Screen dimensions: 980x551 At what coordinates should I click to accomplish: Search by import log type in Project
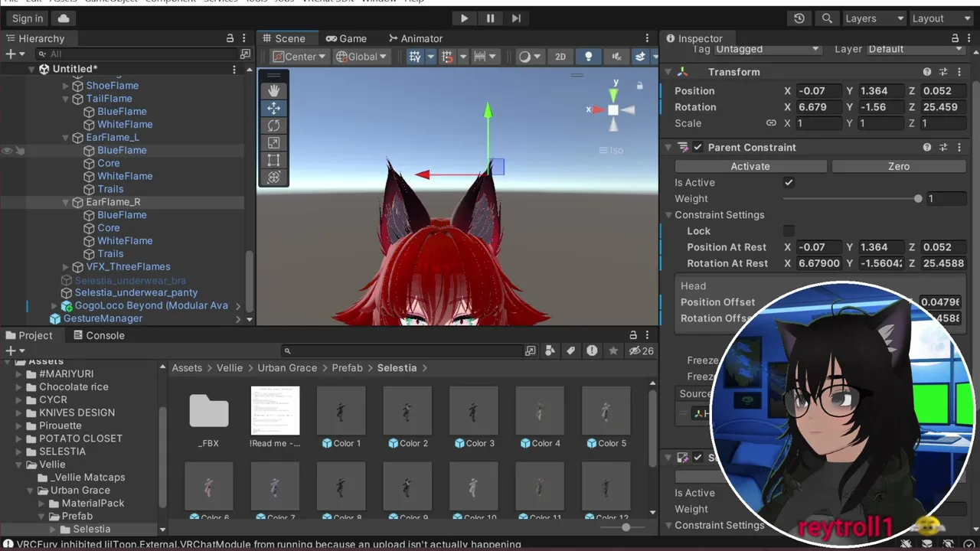[592, 350]
